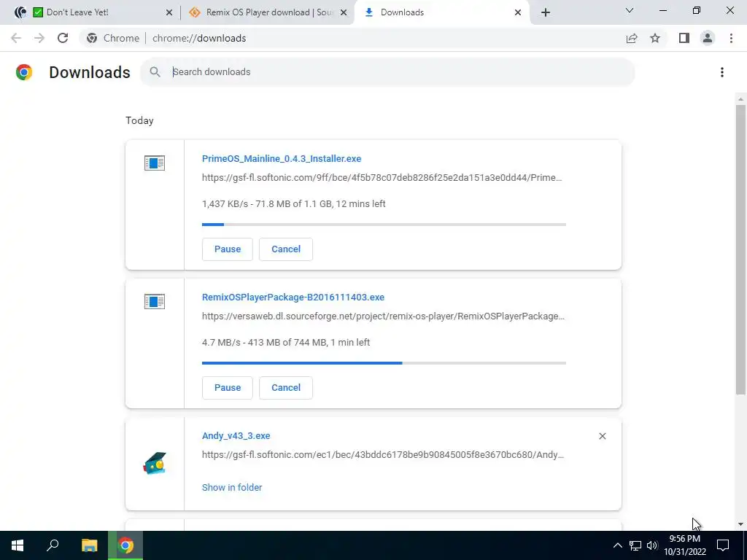
Task: Remove Andy_v43_3.exe from the downloads list
Action: point(602,436)
